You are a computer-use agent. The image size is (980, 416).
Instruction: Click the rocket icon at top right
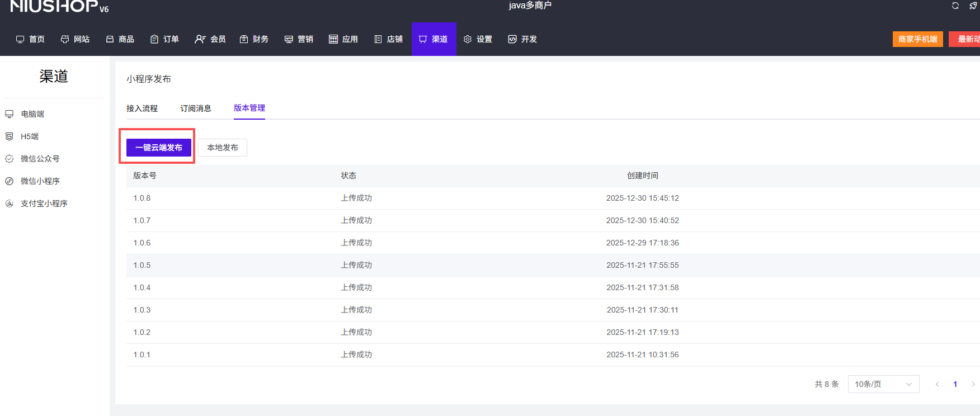(973, 6)
